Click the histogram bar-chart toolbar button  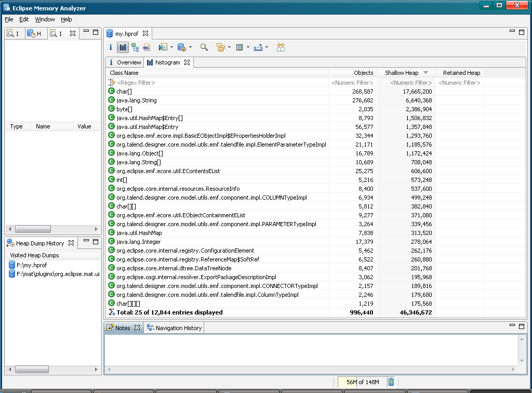(123, 47)
